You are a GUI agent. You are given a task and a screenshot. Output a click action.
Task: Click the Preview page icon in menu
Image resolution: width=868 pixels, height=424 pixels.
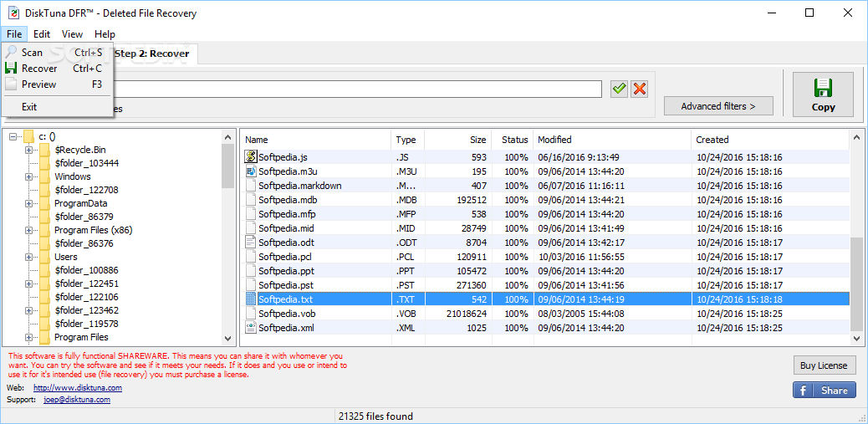[11, 84]
